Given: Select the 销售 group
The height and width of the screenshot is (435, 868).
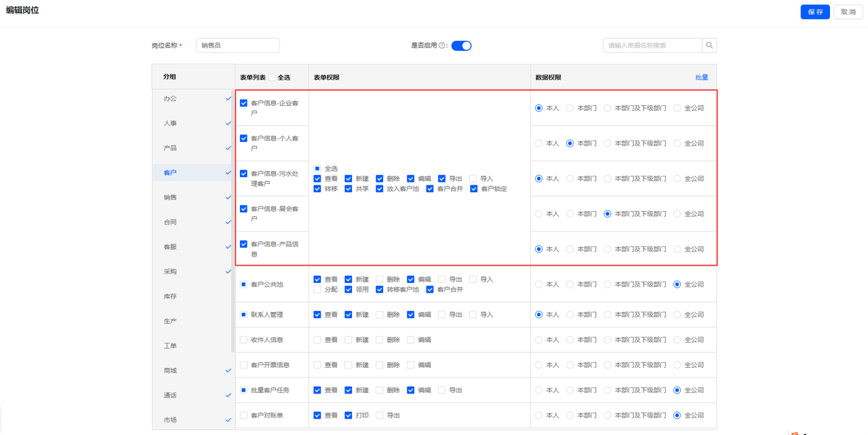Looking at the screenshot, I should pos(193,197).
